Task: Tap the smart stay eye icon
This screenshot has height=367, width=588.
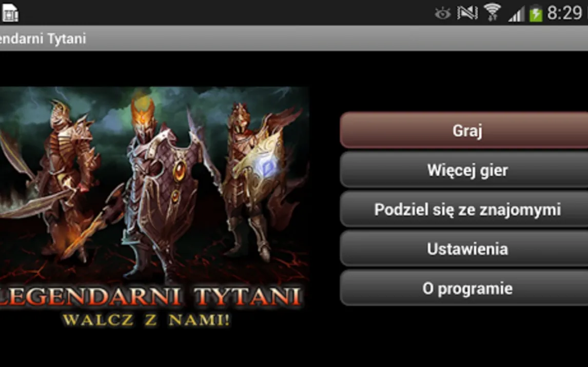Action: (442, 14)
